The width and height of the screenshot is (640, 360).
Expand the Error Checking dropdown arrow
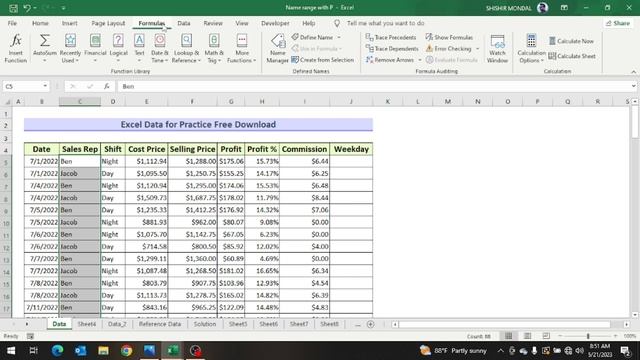(x=478, y=49)
